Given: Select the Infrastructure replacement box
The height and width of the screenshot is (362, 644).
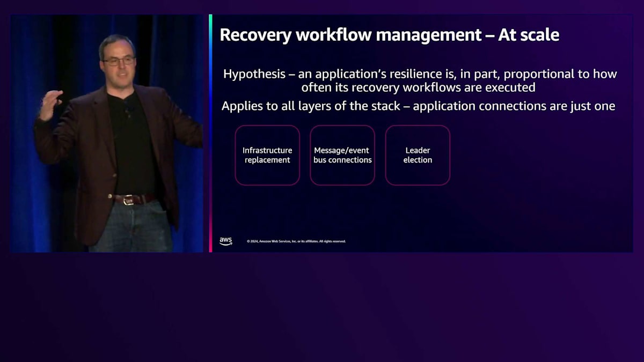Looking at the screenshot, I should 267,155.
